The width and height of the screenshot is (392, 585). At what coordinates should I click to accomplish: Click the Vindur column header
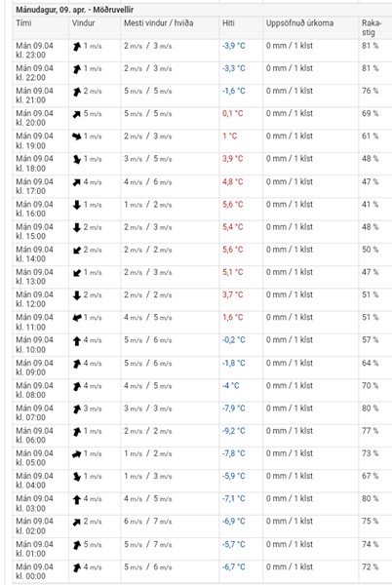pyautogui.click(x=83, y=23)
